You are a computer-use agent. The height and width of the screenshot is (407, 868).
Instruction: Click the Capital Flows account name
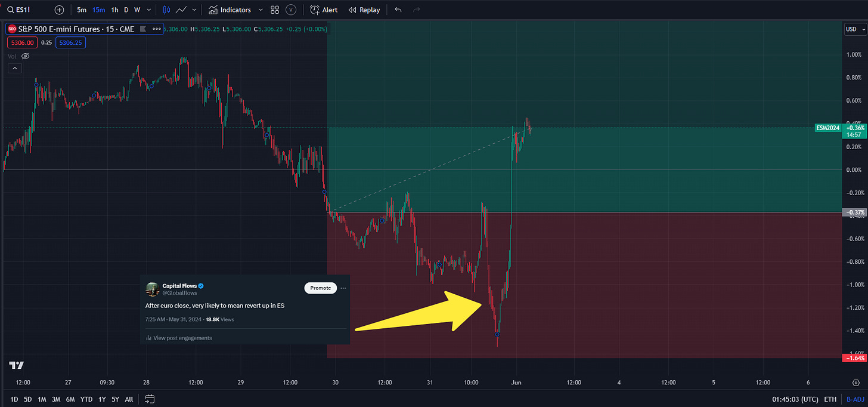tap(179, 286)
